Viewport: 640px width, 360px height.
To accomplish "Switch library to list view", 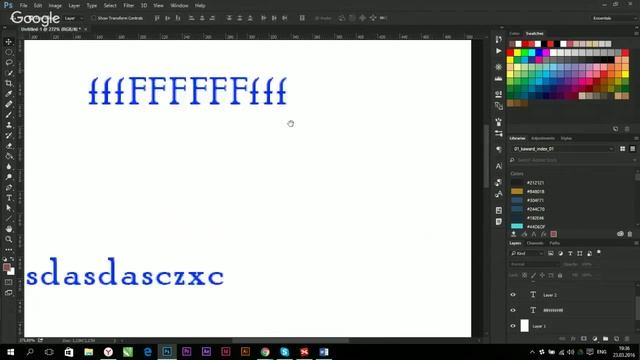I will (x=632, y=149).
